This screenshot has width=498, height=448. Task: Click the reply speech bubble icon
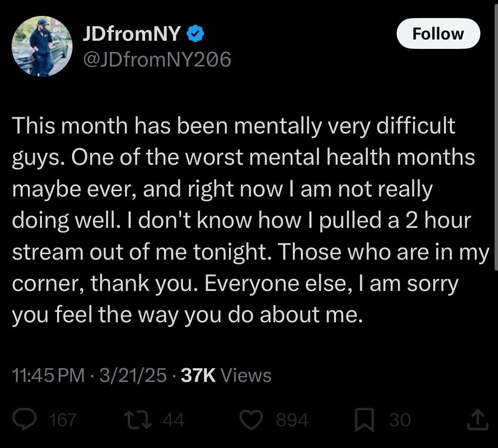tap(24, 420)
